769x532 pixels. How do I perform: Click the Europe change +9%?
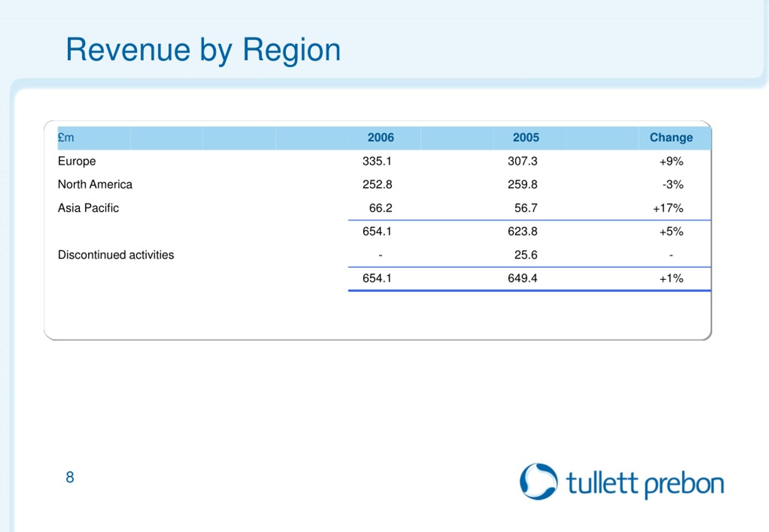(x=671, y=161)
